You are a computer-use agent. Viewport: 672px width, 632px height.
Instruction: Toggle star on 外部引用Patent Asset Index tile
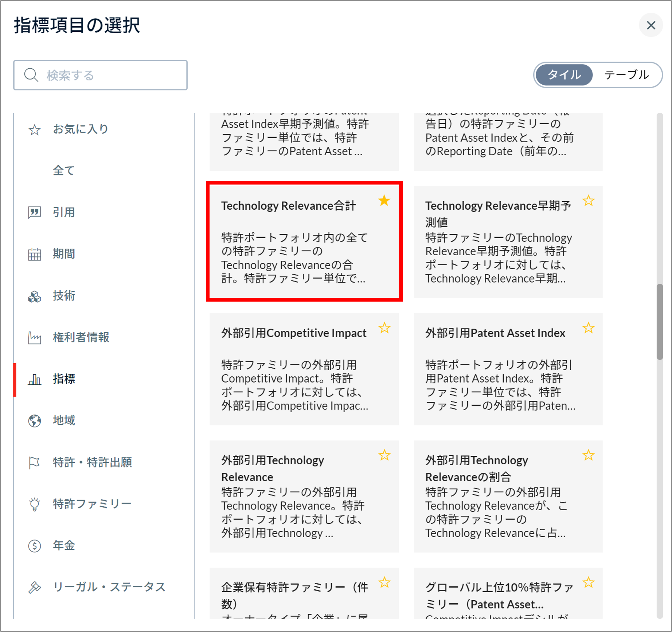[x=588, y=328]
